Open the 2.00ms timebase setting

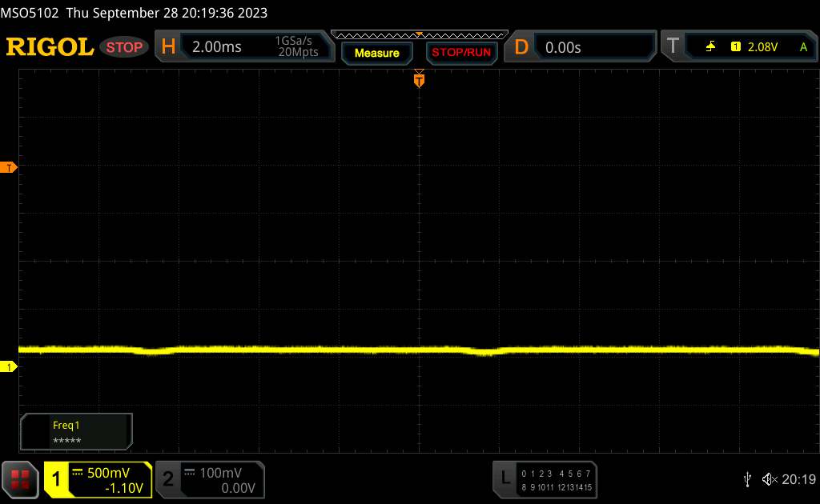pos(216,47)
